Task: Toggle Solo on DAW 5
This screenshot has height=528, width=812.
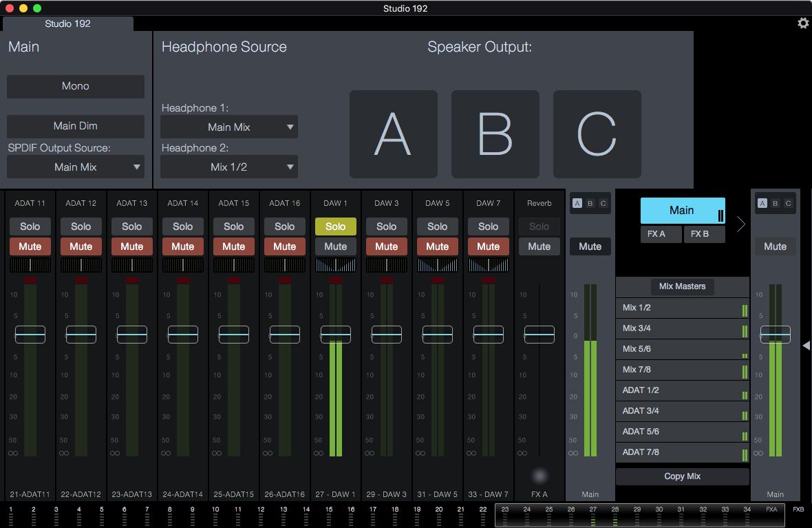Action: pos(438,226)
